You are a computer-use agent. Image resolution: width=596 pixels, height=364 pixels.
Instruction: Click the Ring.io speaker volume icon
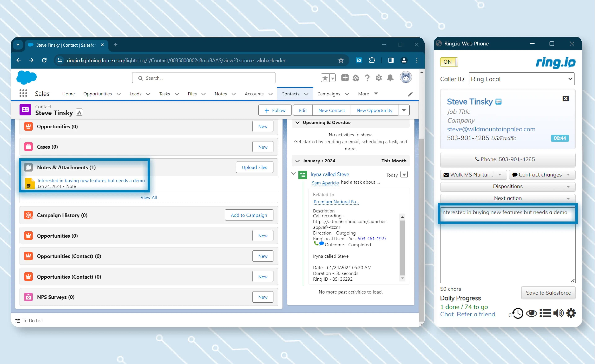click(558, 313)
